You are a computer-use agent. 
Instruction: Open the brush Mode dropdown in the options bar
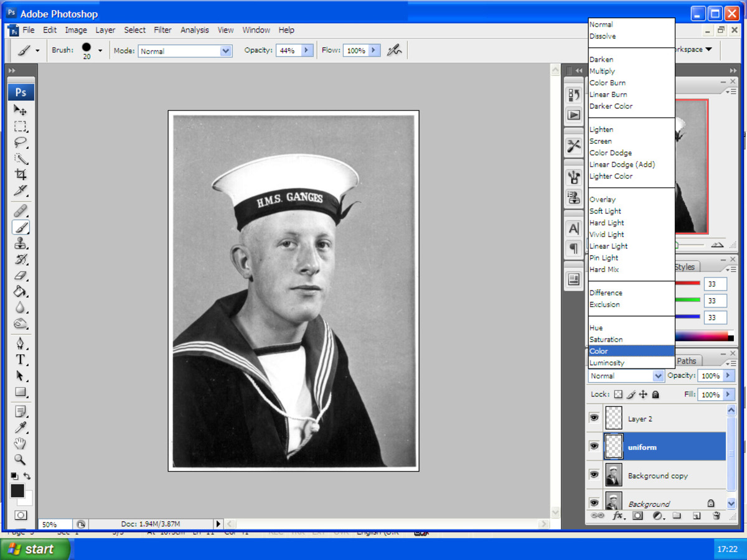pyautogui.click(x=184, y=50)
